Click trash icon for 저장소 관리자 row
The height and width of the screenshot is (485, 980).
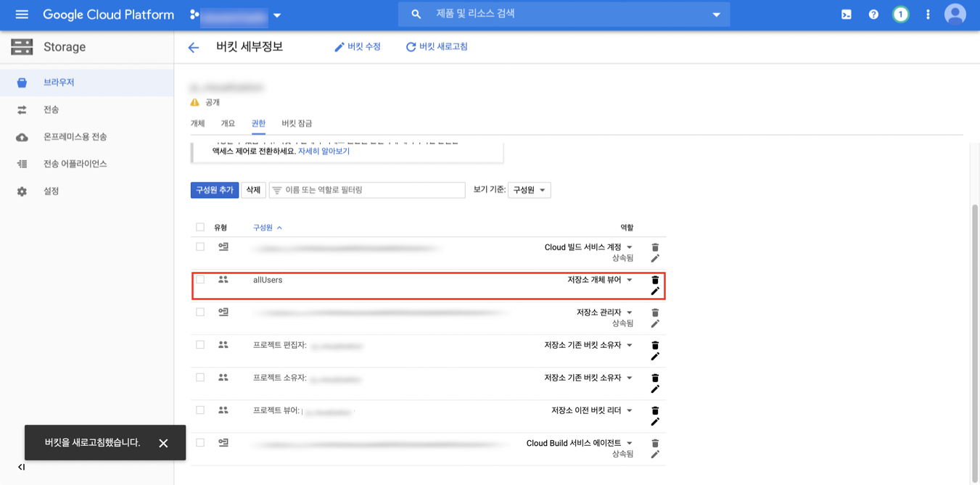coord(655,312)
